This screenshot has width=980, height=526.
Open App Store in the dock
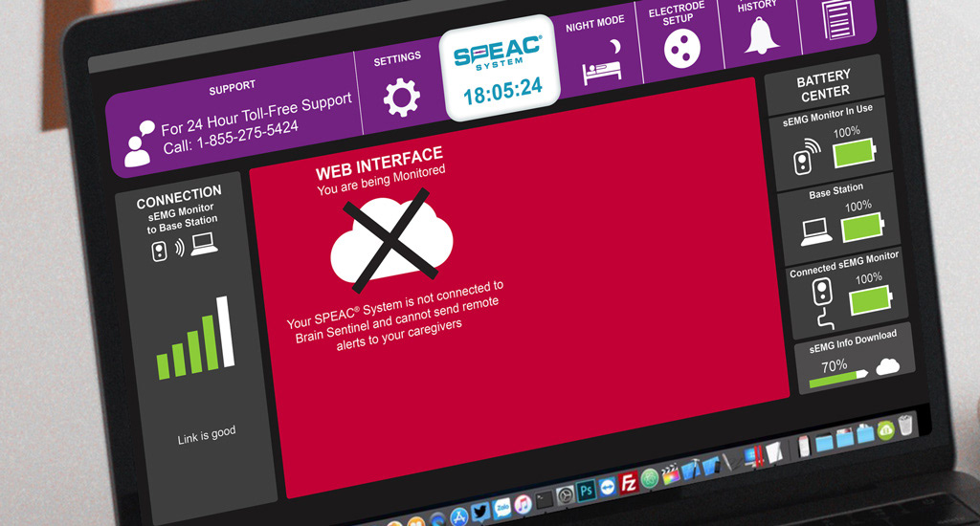click(x=459, y=516)
